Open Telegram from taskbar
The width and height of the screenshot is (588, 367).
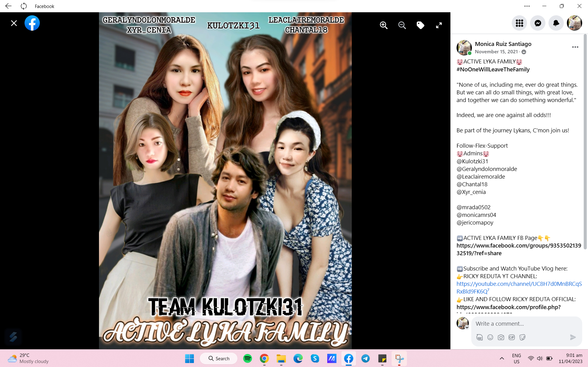click(x=365, y=358)
